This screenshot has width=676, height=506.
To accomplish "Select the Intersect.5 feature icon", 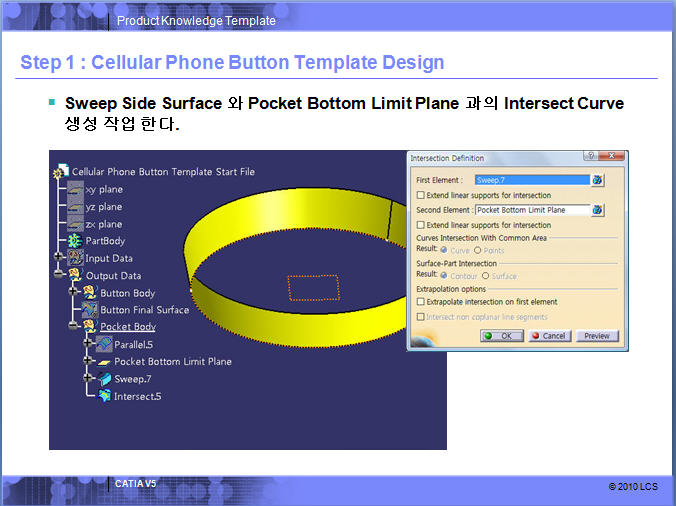I will coord(104,397).
